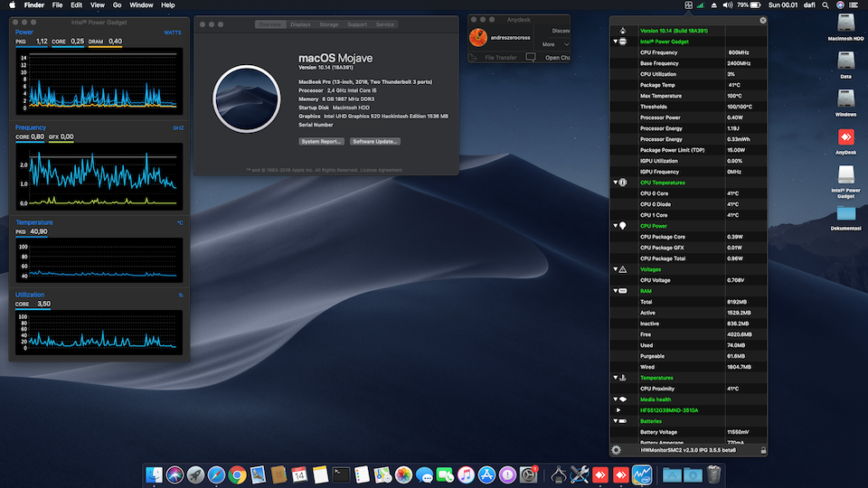868x488 pixels.
Task: Switch to Displays tab in About This Mac
Action: 300,24
